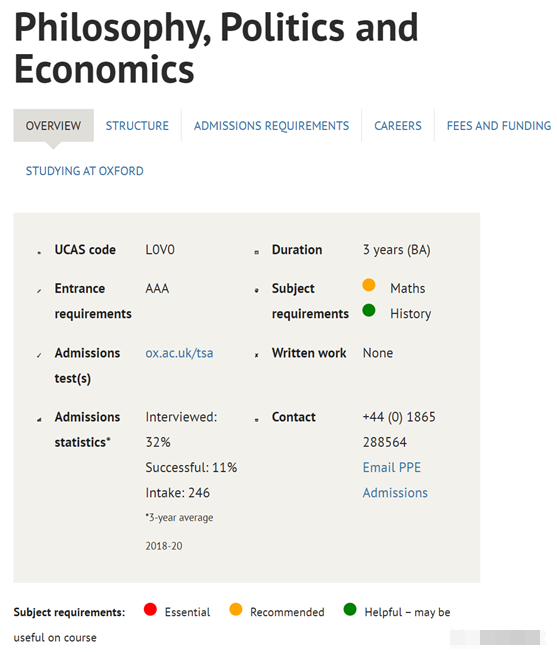
Task: Click the green dot beside History
Action: click(369, 310)
